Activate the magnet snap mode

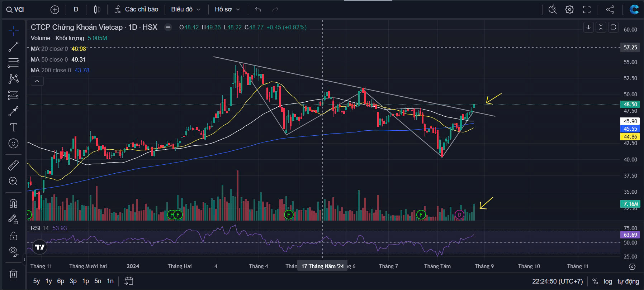point(13,203)
